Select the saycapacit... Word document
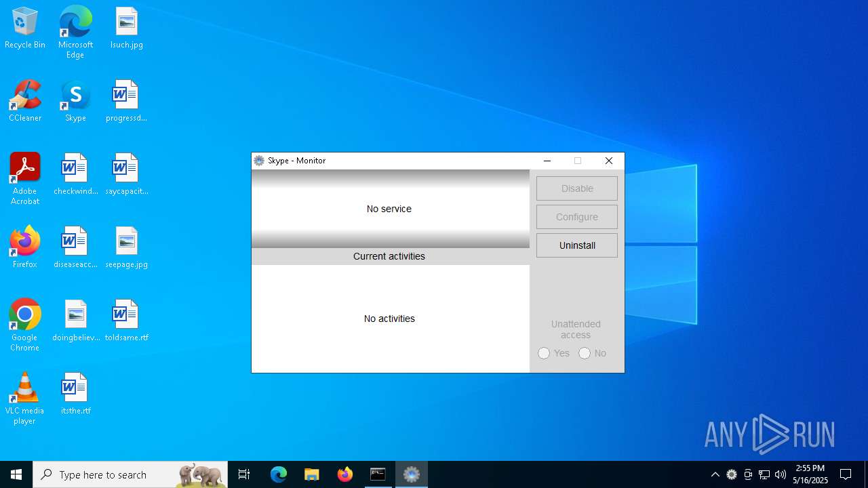Image resolution: width=868 pixels, height=488 pixels. pyautogui.click(x=127, y=175)
